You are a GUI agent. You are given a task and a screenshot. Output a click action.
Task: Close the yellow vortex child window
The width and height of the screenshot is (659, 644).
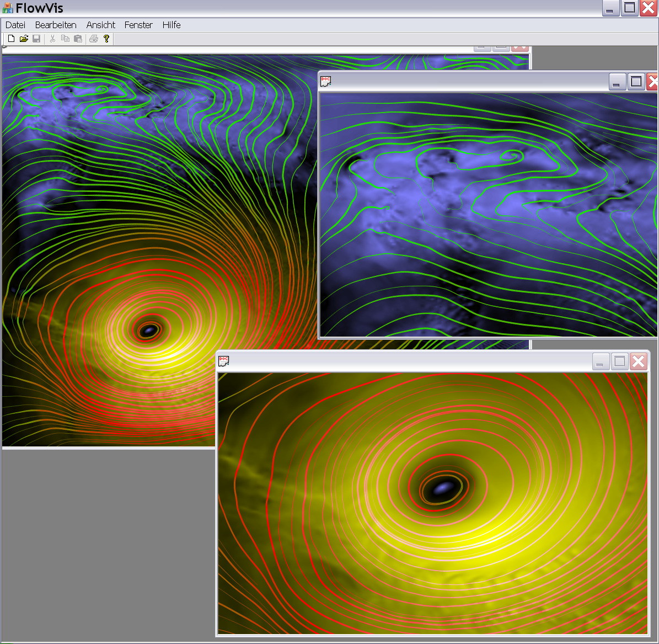pyautogui.click(x=638, y=361)
